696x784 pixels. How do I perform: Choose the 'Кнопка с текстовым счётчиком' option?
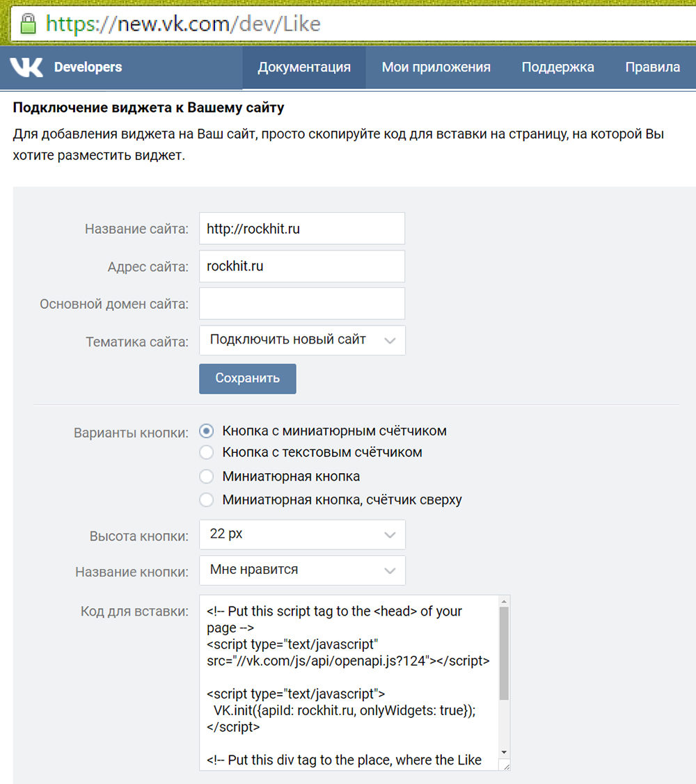(x=207, y=452)
